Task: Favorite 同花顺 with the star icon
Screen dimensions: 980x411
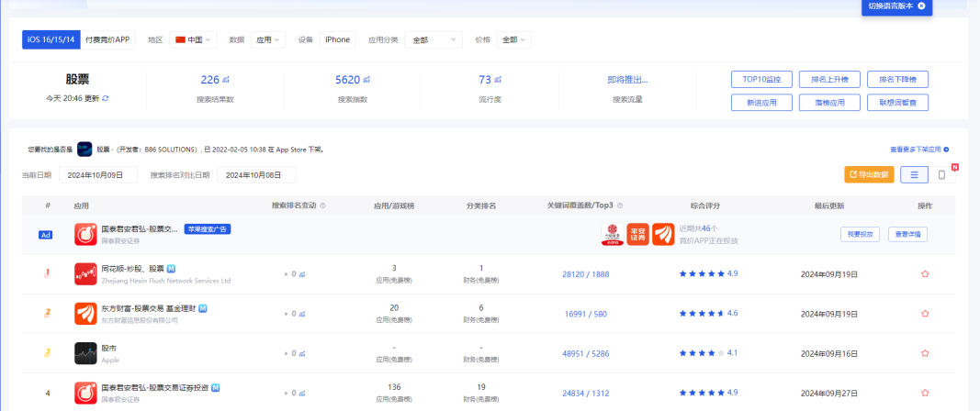Action: coord(925,273)
